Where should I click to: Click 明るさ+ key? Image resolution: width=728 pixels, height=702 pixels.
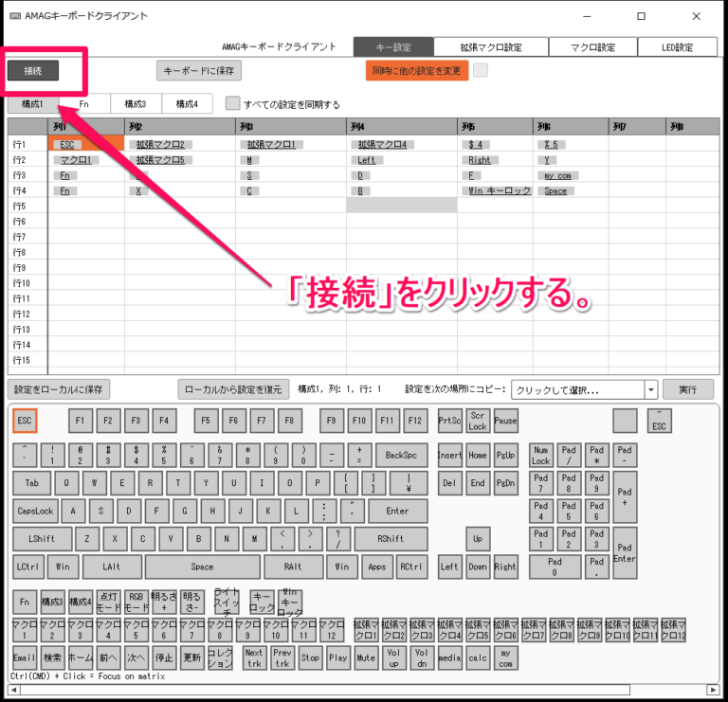164,602
